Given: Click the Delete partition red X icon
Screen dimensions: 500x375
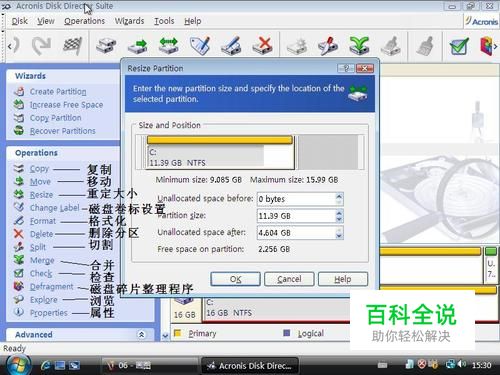Looking at the screenshot, I should click(263, 46).
